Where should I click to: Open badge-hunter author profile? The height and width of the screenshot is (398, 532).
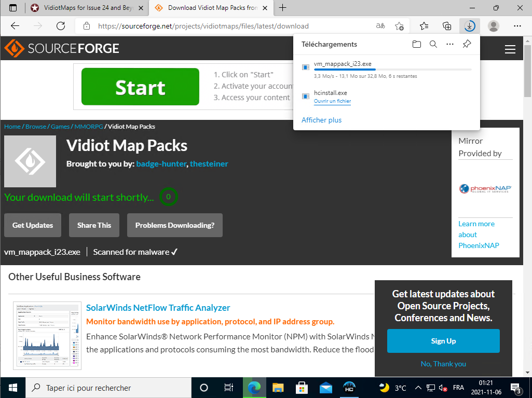tap(161, 164)
